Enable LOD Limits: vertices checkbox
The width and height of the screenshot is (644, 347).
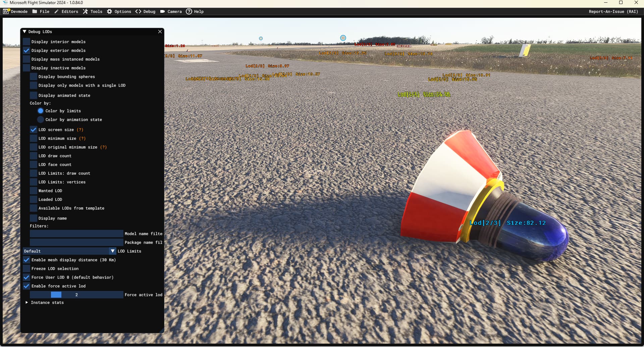[34, 182]
